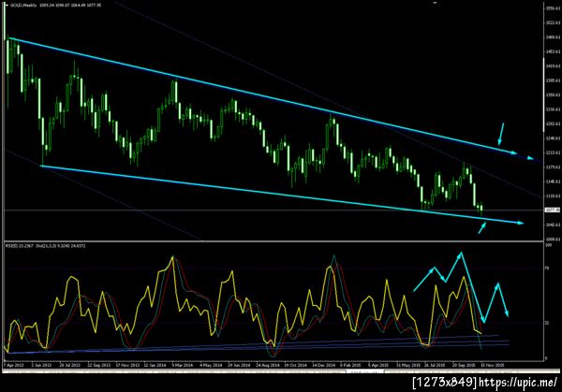Image resolution: width=562 pixels, height=392 pixels.
Task: Click the chart shift triangle beside GOLD,Weekly
Action: [7, 6]
